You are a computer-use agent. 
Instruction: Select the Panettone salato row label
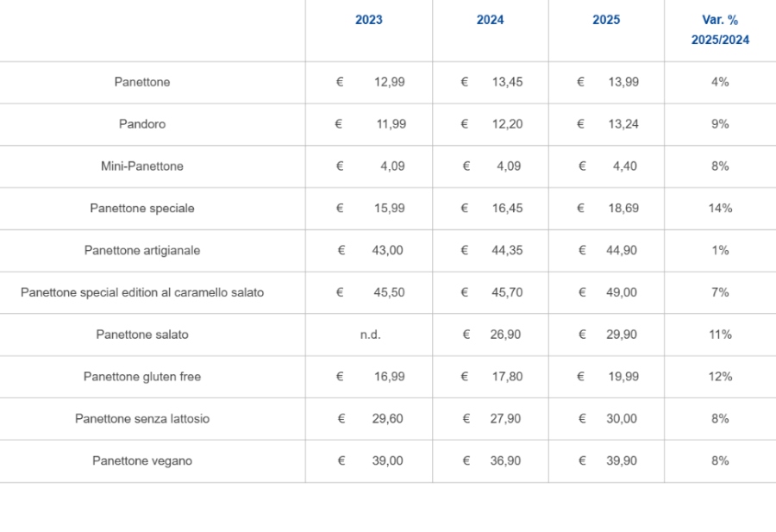pyautogui.click(x=142, y=335)
